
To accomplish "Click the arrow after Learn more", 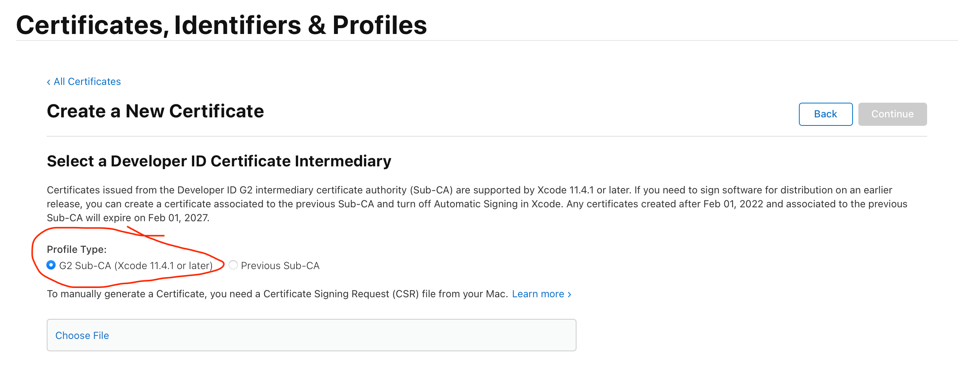I will tap(570, 294).
